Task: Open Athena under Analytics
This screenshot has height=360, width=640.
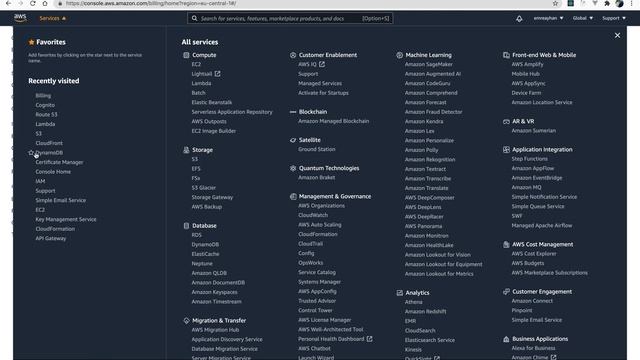Action: [x=413, y=302]
